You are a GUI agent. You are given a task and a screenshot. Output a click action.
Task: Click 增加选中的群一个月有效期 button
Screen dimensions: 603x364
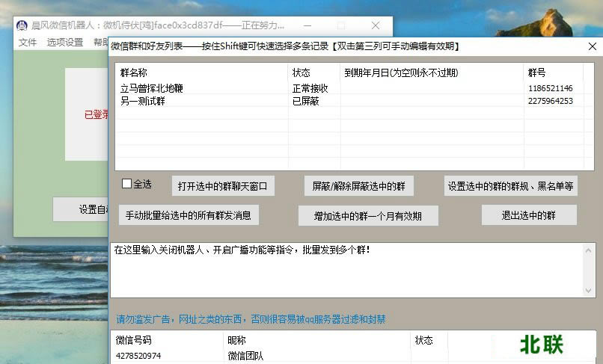click(367, 216)
